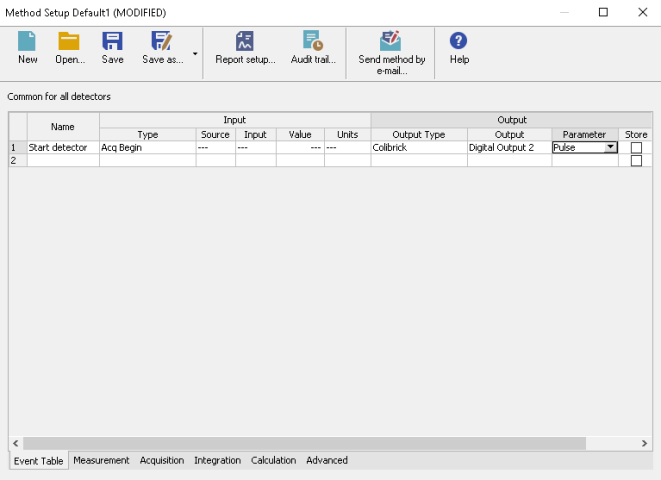661x480 pixels.
Task: Tick Store checkbox in row 2
Action: click(x=636, y=161)
